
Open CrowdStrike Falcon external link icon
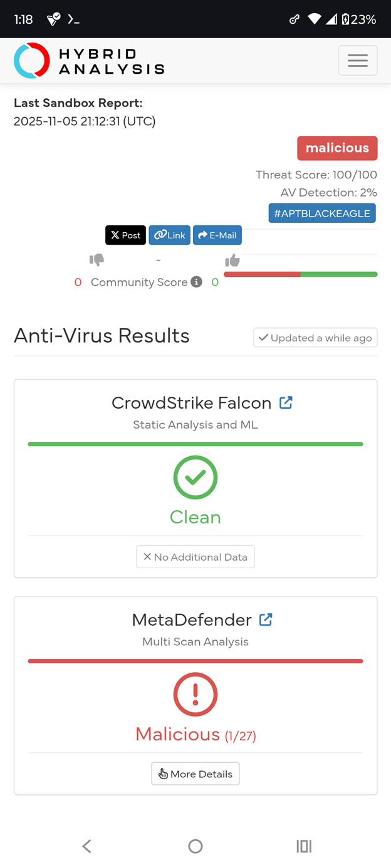[x=286, y=402]
